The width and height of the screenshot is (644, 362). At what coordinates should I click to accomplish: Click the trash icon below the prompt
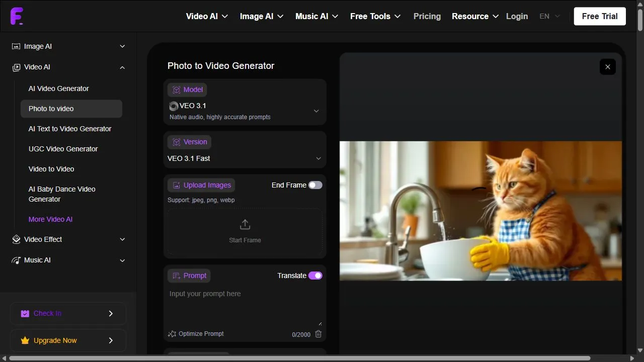[318, 334]
